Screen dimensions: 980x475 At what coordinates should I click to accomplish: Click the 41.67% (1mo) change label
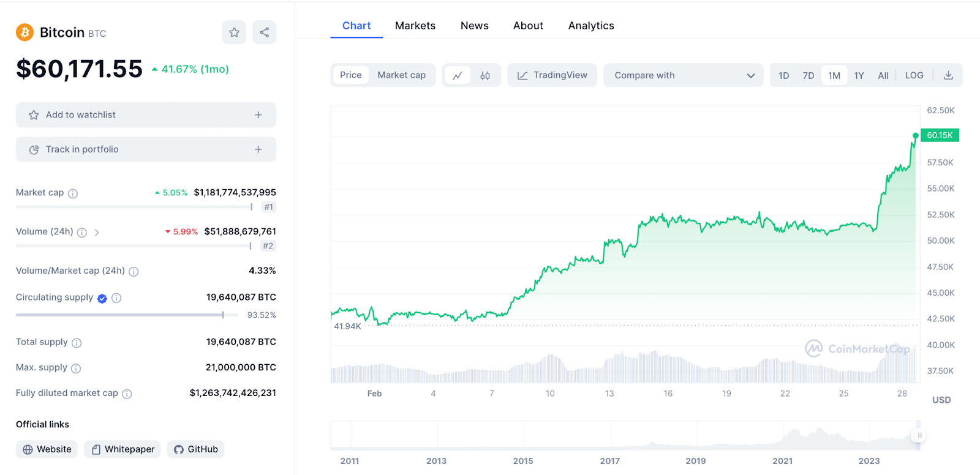190,69
